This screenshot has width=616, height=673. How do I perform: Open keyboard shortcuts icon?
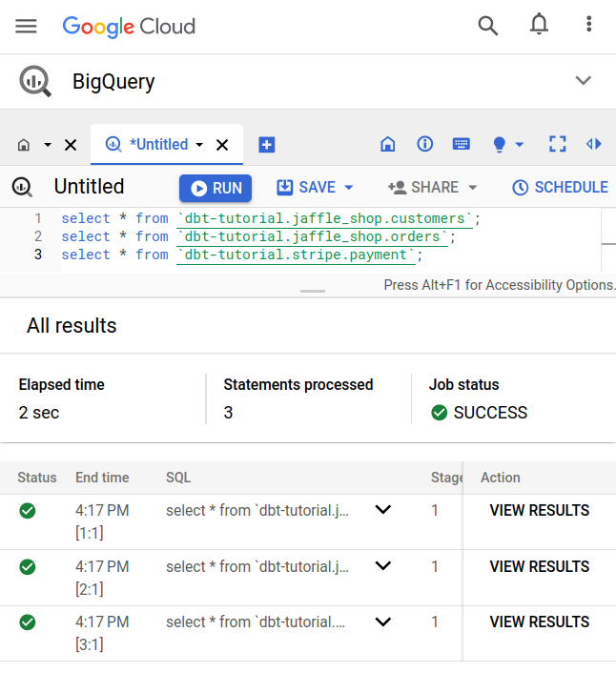[x=462, y=144]
